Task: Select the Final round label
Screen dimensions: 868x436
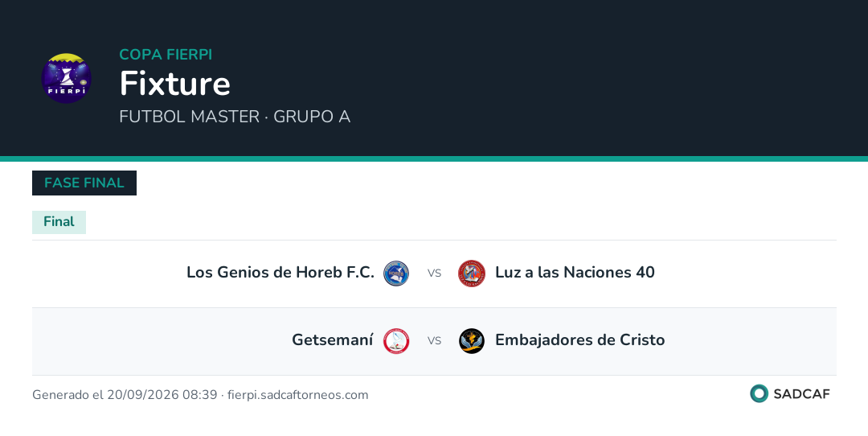Action: [59, 221]
